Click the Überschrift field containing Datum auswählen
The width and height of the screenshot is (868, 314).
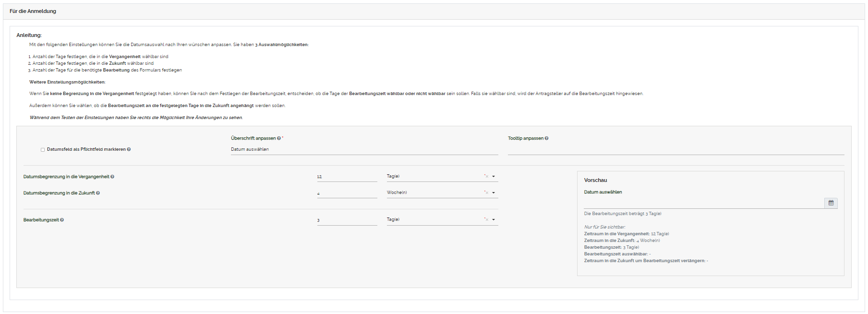364,149
